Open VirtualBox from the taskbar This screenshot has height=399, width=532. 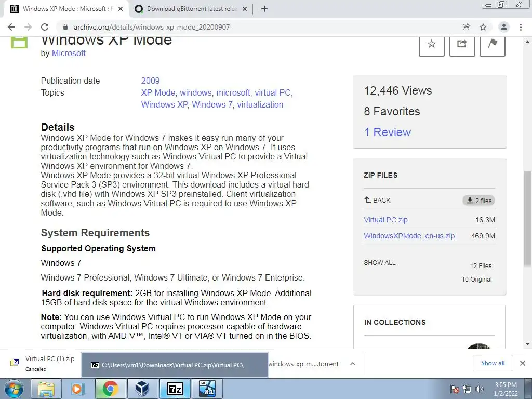pyautogui.click(x=142, y=389)
